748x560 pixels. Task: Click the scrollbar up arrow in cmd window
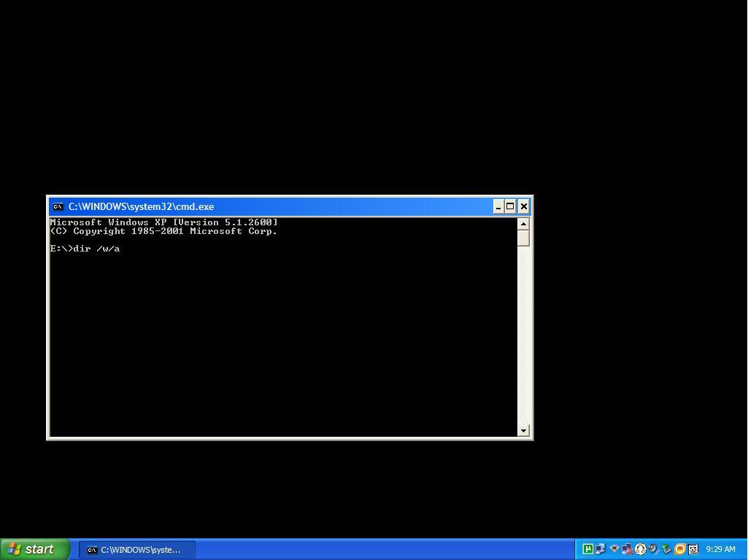coord(523,224)
